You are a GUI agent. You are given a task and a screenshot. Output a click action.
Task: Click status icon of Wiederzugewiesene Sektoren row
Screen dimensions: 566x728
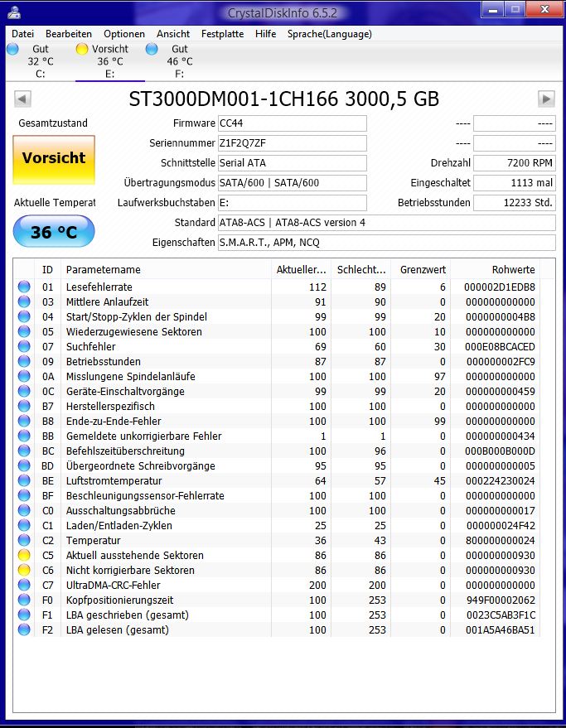[24, 331]
